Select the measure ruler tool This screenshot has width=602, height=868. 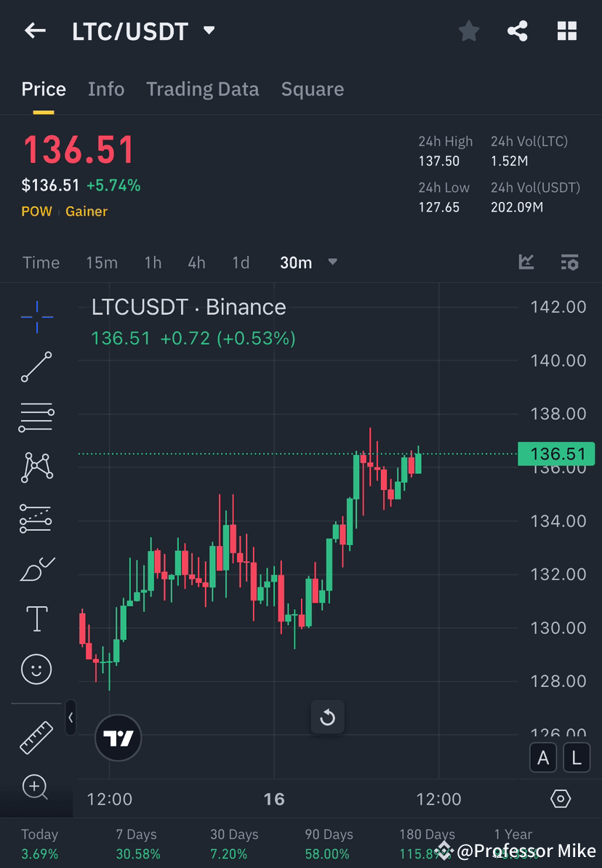point(36,736)
